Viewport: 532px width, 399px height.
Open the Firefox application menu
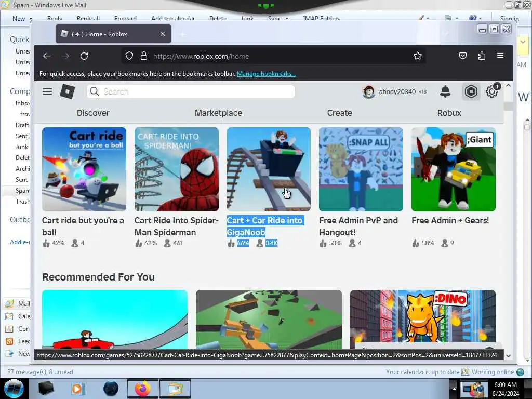coord(500,56)
